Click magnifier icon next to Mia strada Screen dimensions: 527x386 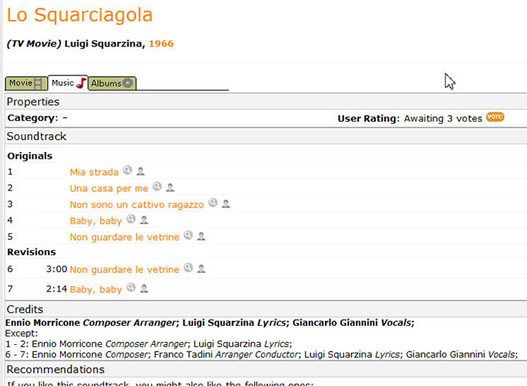(x=127, y=170)
